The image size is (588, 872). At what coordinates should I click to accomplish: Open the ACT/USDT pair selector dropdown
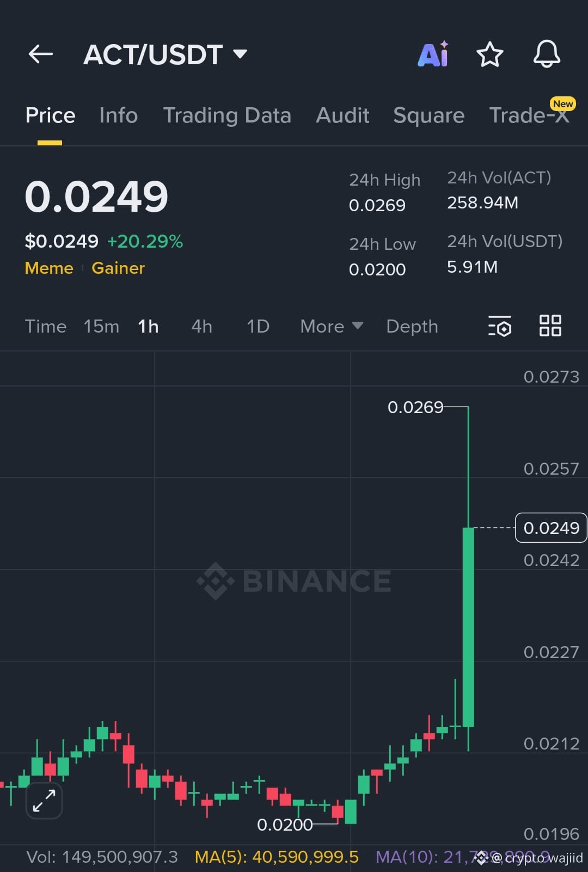[x=165, y=54]
